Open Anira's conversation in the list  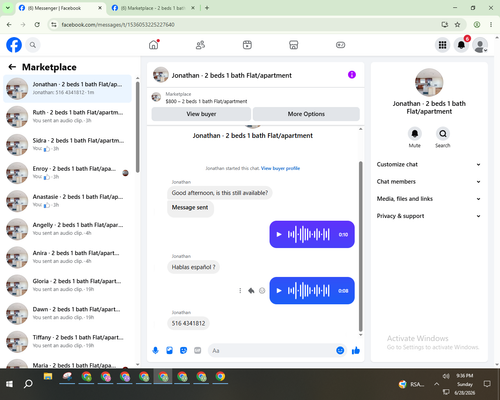pos(67,257)
